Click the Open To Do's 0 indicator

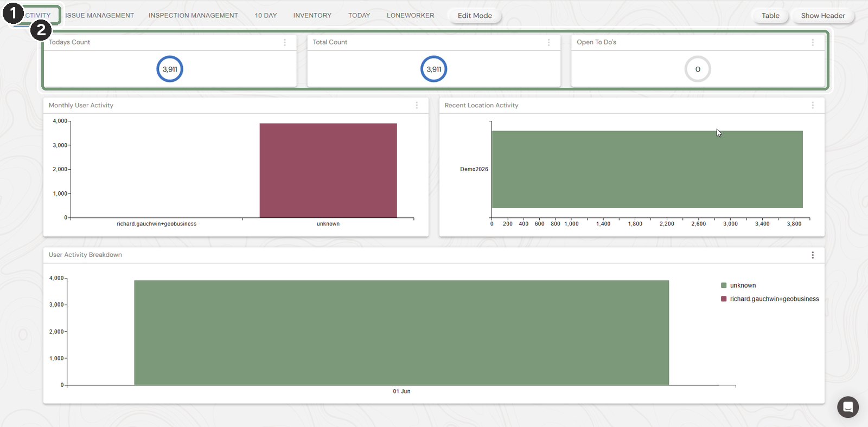coord(698,69)
